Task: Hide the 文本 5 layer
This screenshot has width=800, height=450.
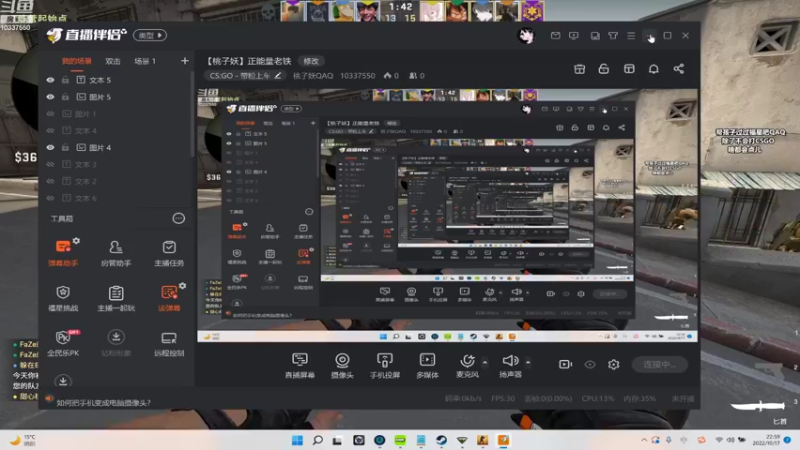Action: (50, 80)
